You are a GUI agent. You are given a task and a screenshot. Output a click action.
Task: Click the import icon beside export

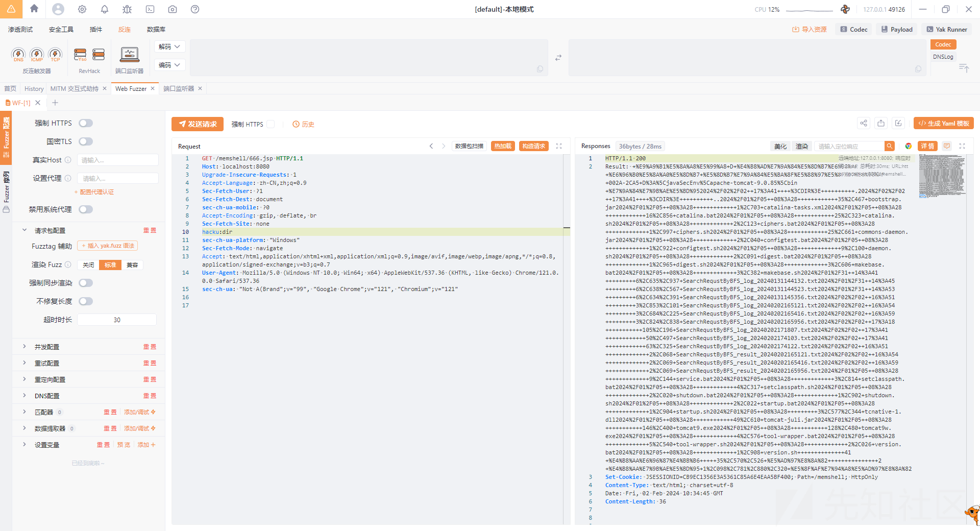tap(898, 123)
